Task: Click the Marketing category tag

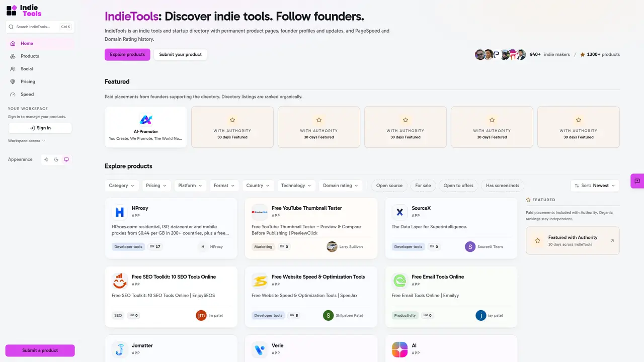Action: coord(263,247)
